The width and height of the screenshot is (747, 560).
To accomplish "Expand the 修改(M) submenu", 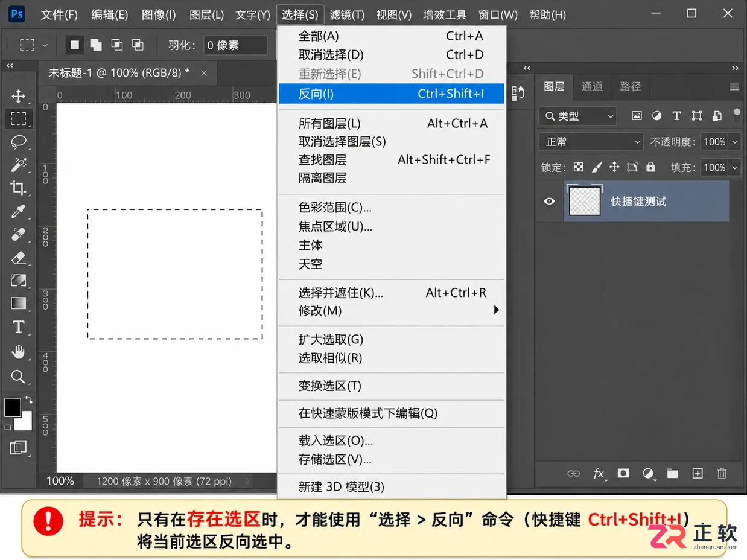I will (x=391, y=311).
